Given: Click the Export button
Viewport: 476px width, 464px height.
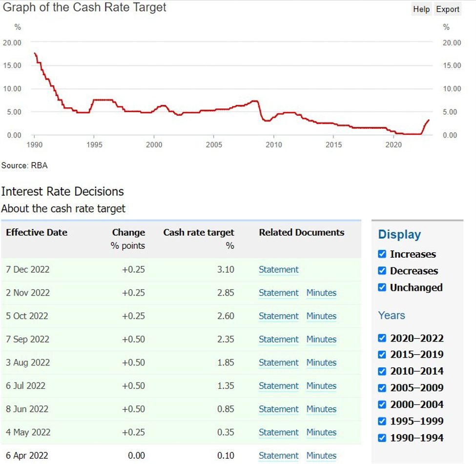Looking at the screenshot, I should (x=448, y=9).
